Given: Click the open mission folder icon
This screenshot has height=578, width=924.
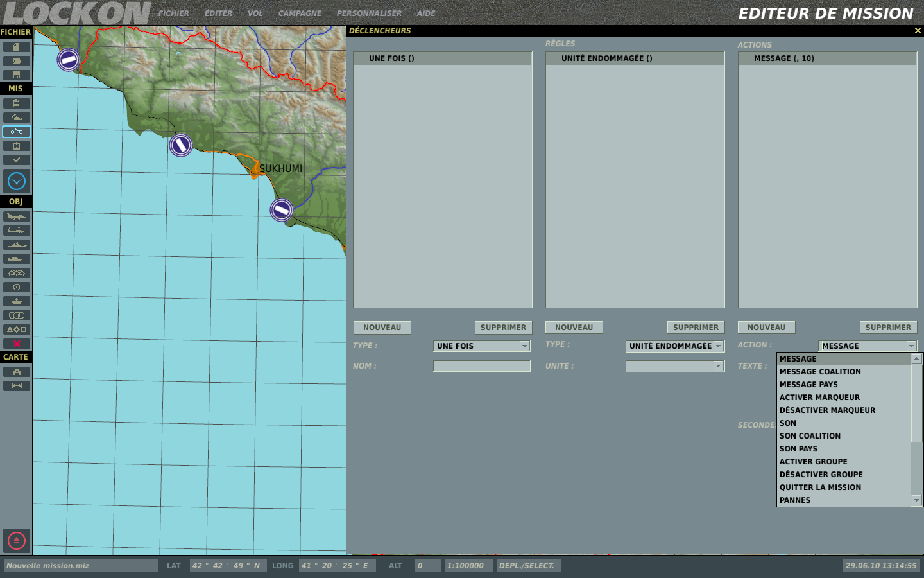Looking at the screenshot, I should [17, 61].
